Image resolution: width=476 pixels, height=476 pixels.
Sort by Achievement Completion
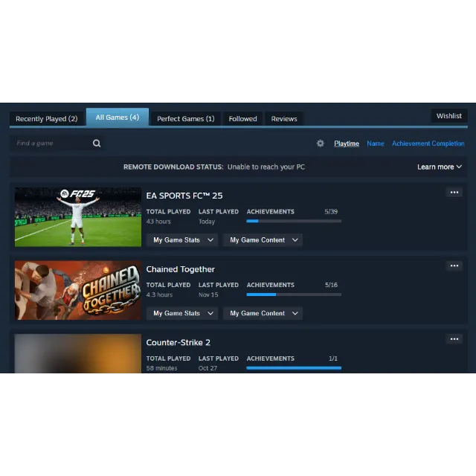(x=428, y=144)
